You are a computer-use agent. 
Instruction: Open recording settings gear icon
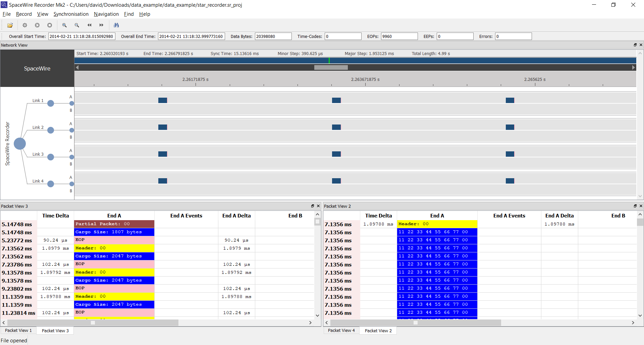point(25,25)
